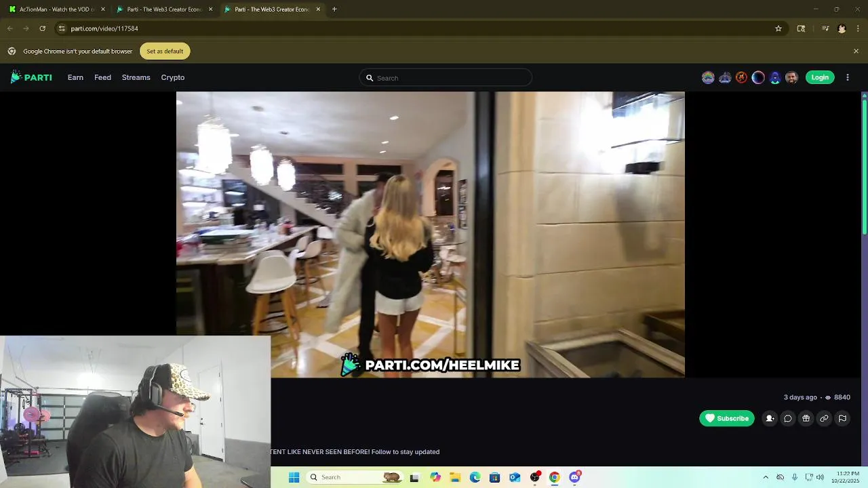Bookmark this page with star icon
Viewport: 868px width, 488px height.
(x=778, y=28)
